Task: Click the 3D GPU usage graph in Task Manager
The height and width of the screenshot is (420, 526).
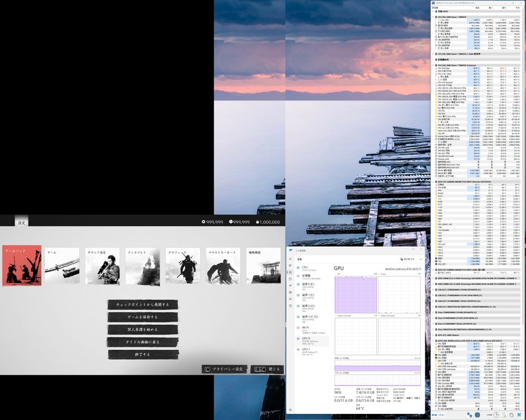Action: (355, 295)
